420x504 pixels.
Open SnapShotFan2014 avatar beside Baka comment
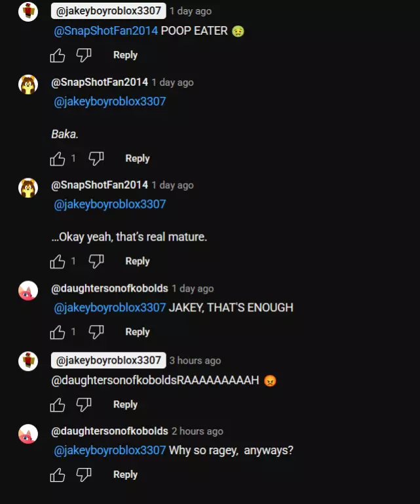click(28, 85)
